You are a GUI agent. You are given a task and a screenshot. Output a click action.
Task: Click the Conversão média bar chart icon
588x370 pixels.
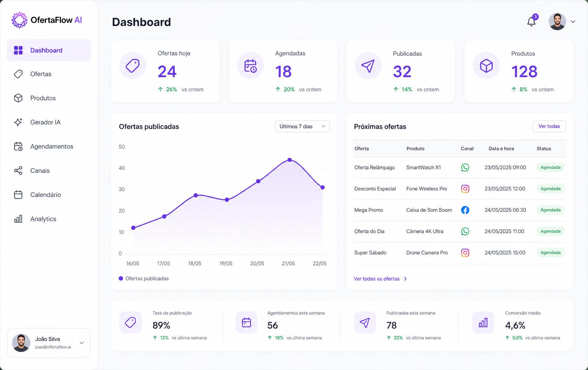(x=483, y=323)
